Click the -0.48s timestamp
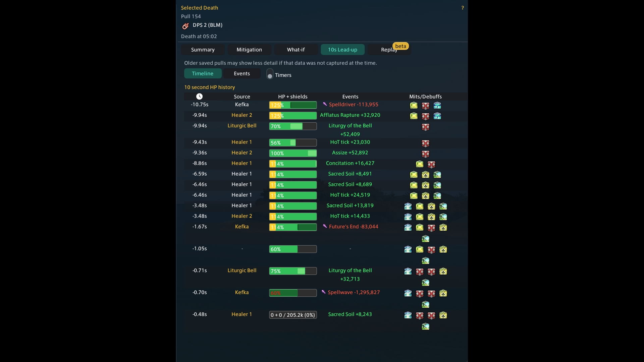This screenshot has height=362, width=644. (200, 314)
